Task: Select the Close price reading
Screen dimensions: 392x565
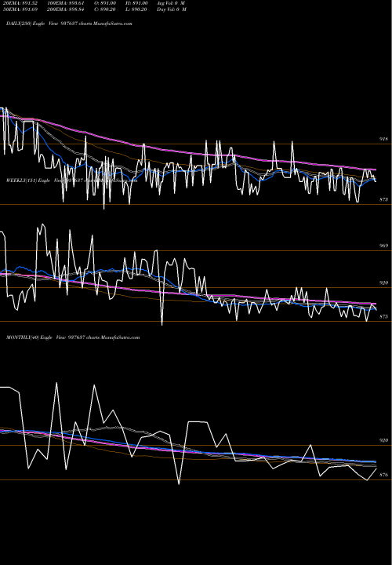Action: pos(105,9)
